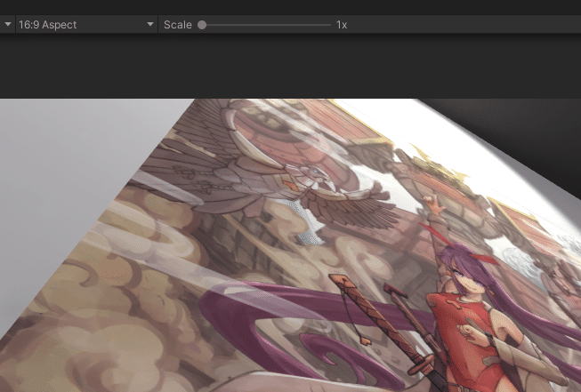581x392 pixels.
Task: Open the 16:9 Aspect dropdown
Action: (86, 24)
